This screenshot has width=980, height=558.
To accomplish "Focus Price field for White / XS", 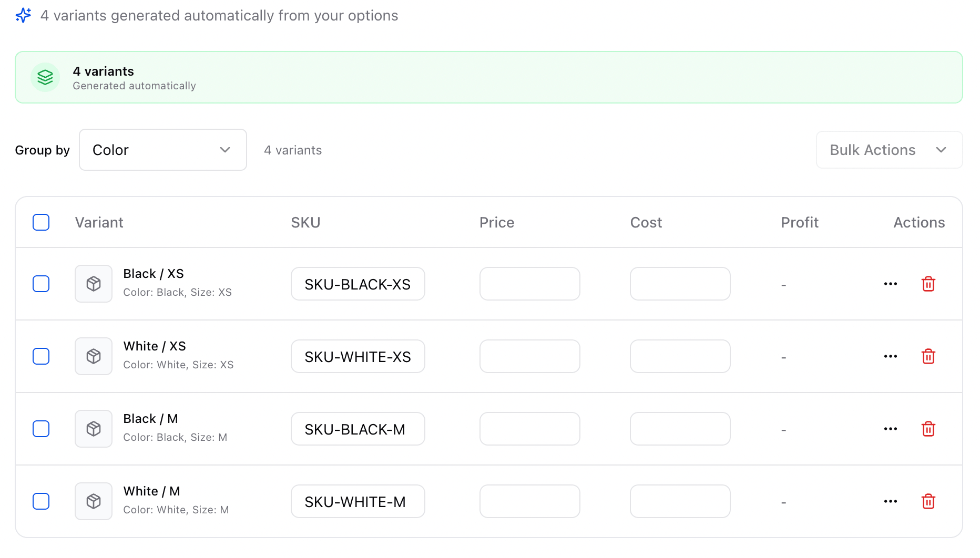I will (x=530, y=356).
